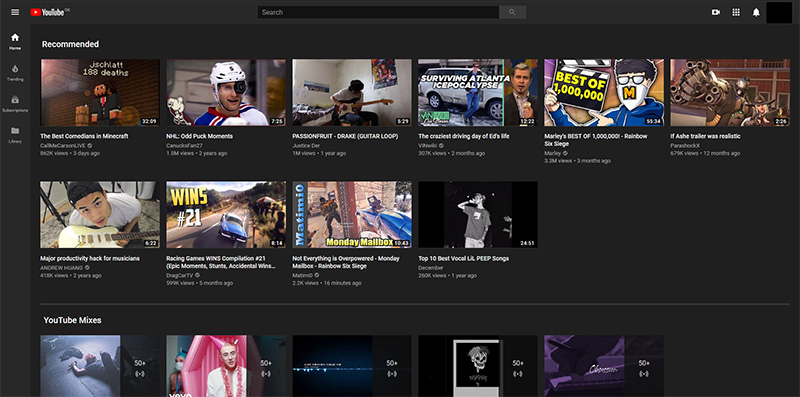Play the Best of 1,000,000 thumbnail

604,92
